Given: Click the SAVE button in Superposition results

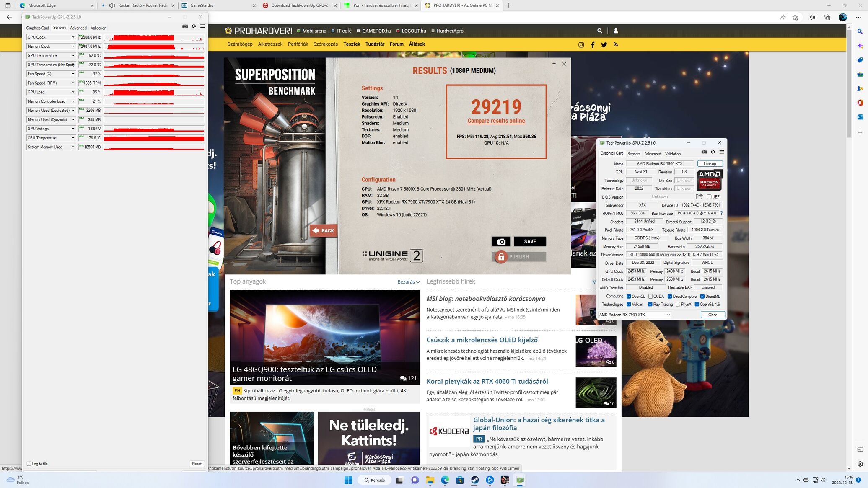Looking at the screenshot, I should tap(530, 242).
